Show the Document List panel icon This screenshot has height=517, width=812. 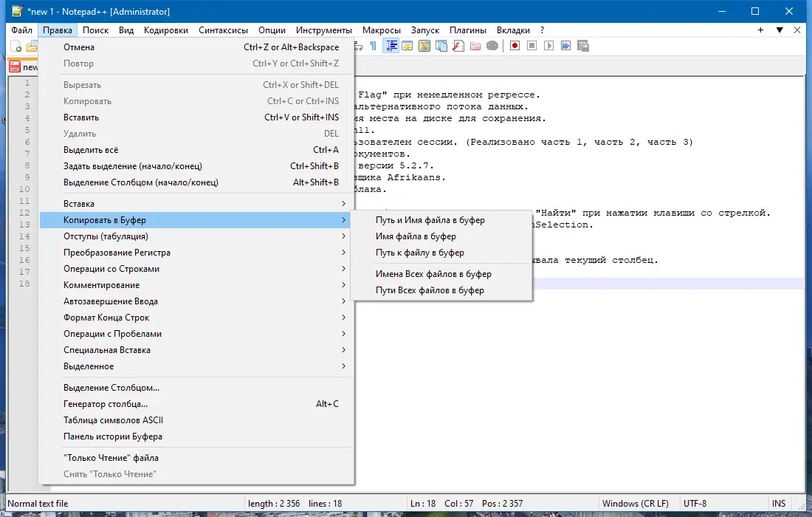pyautogui.click(x=441, y=46)
